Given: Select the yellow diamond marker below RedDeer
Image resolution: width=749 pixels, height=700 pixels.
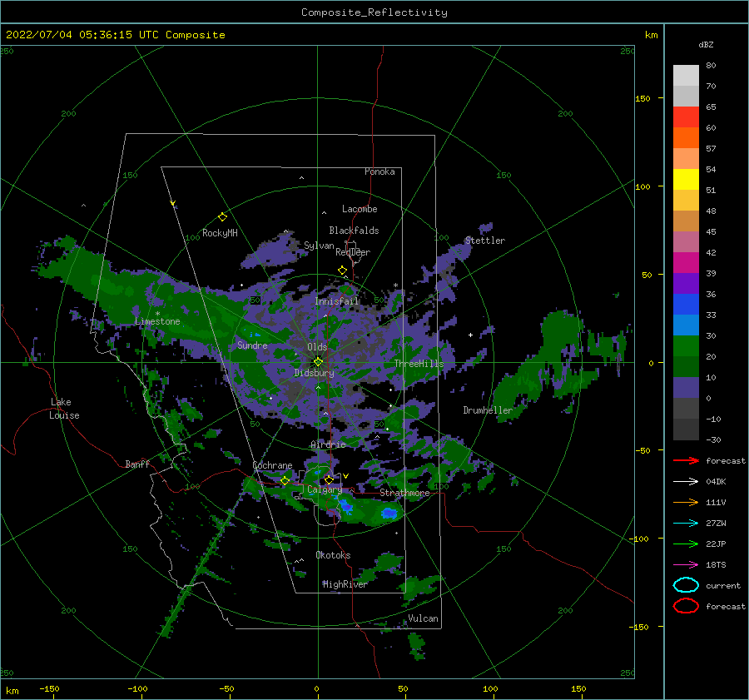Looking at the screenshot, I should click(x=342, y=271).
